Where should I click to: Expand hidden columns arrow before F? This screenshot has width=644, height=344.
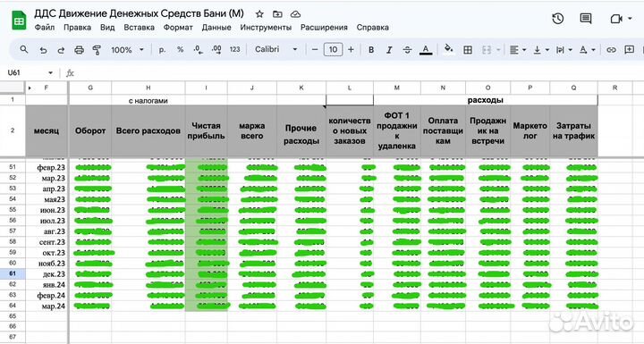coord(30,88)
